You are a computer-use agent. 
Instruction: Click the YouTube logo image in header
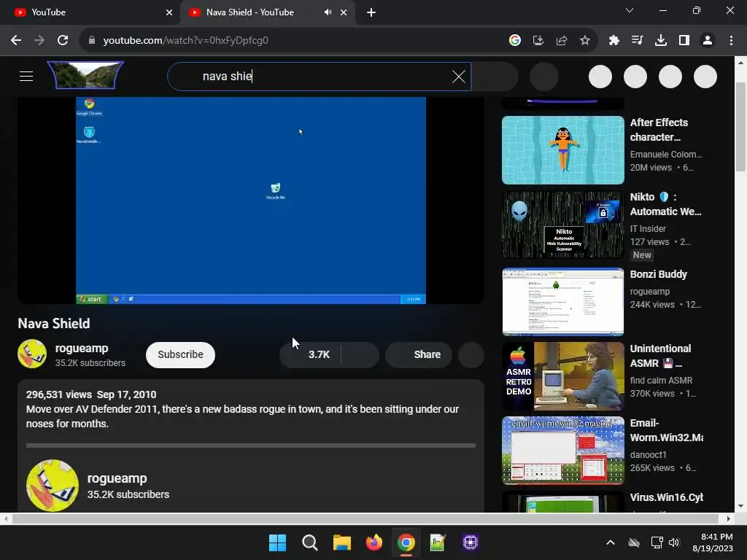tap(86, 75)
